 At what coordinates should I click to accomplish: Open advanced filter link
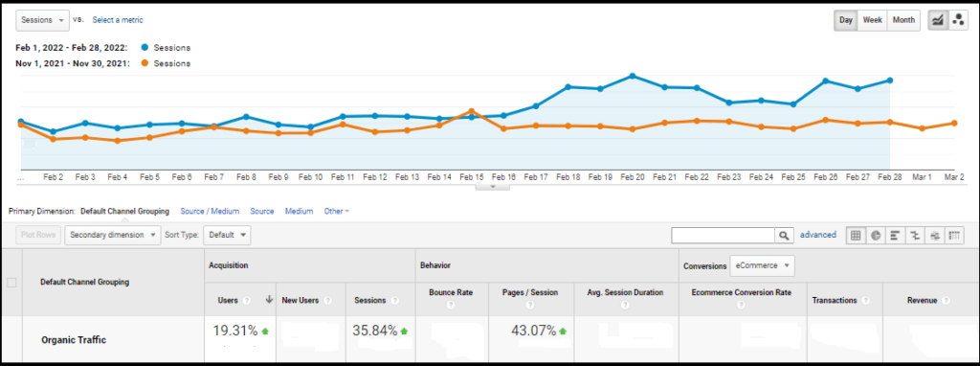[818, 236]
